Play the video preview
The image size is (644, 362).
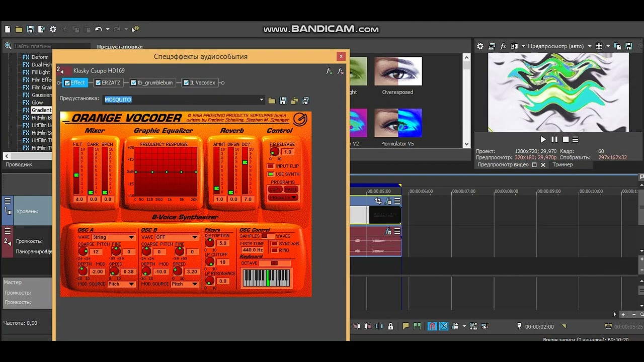543,139
